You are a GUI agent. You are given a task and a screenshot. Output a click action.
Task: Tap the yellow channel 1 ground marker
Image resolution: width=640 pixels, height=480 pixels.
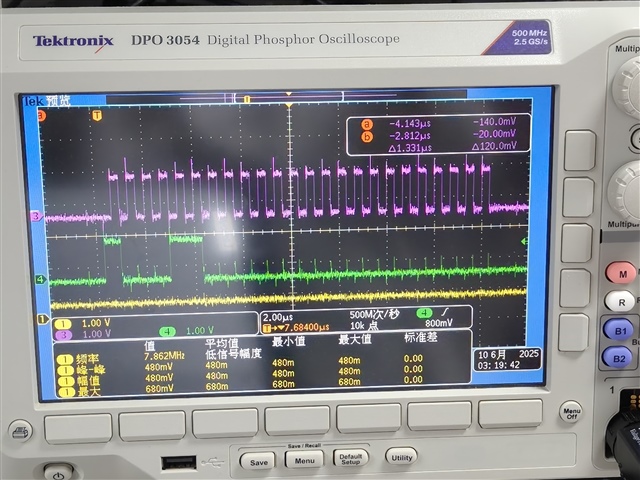43,319
